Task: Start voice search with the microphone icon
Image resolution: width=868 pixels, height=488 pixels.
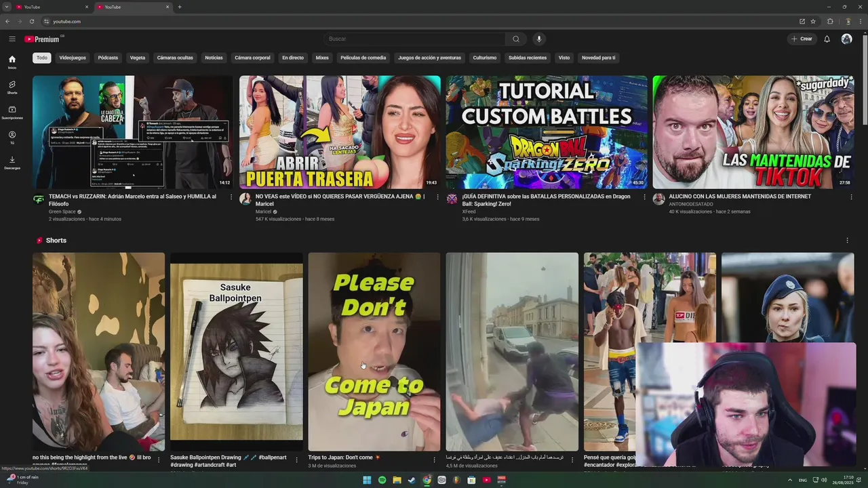Action: coord(539,39)
